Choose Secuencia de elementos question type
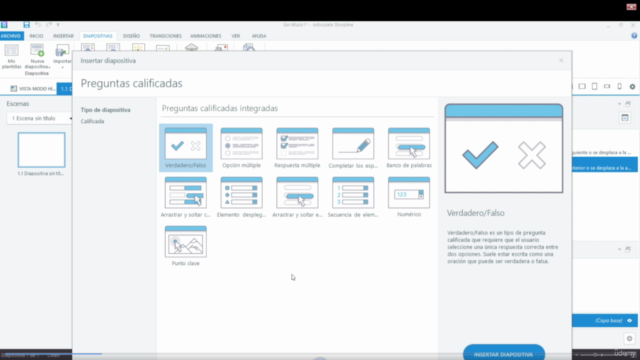This screenshot has height=360, width=640. coord(353,197)
